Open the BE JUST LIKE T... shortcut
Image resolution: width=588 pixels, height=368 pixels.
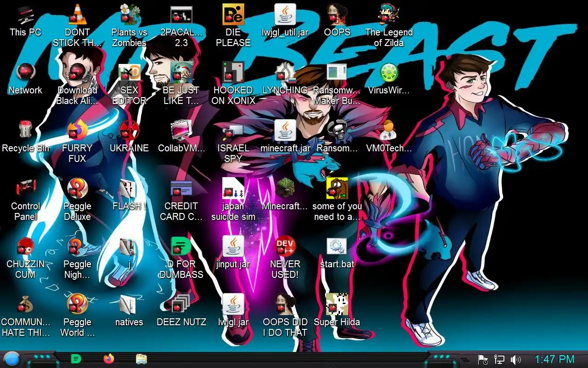tap(181, 73)
